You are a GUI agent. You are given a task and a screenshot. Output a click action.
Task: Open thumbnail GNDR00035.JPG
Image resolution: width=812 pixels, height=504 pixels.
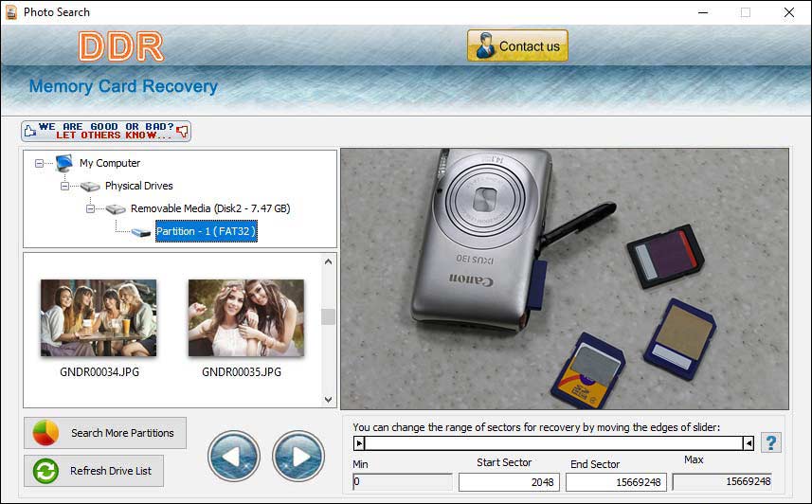[x=246, y=317]
